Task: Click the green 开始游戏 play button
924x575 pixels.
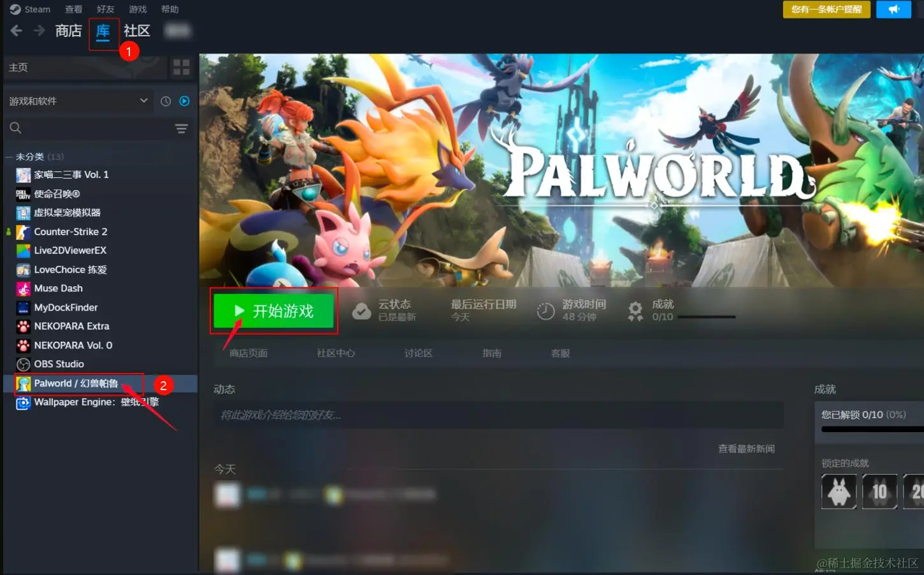Action: click(273, 311)
